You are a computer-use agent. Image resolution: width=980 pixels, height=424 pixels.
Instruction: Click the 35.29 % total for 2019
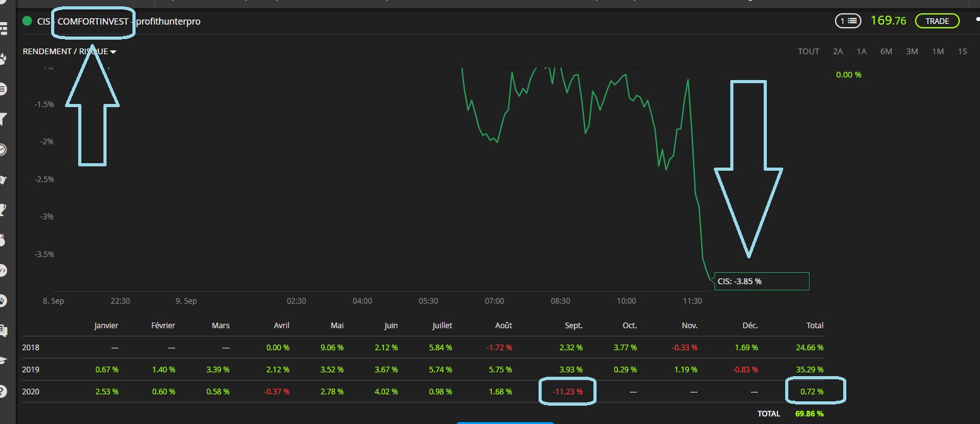809,369
